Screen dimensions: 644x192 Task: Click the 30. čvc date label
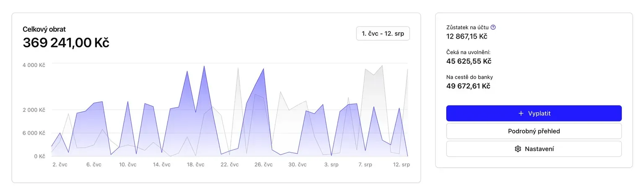298,165
